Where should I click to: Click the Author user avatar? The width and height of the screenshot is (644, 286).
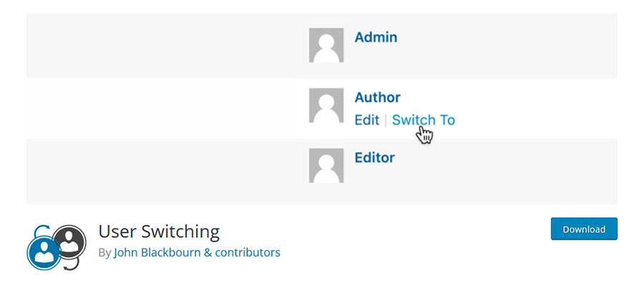click(x=326, y=106)
